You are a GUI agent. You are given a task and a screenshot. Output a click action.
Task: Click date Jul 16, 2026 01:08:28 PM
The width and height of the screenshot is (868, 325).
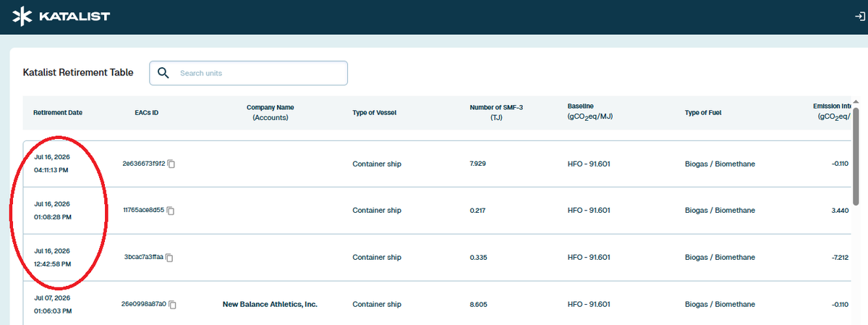coord(53,211)
